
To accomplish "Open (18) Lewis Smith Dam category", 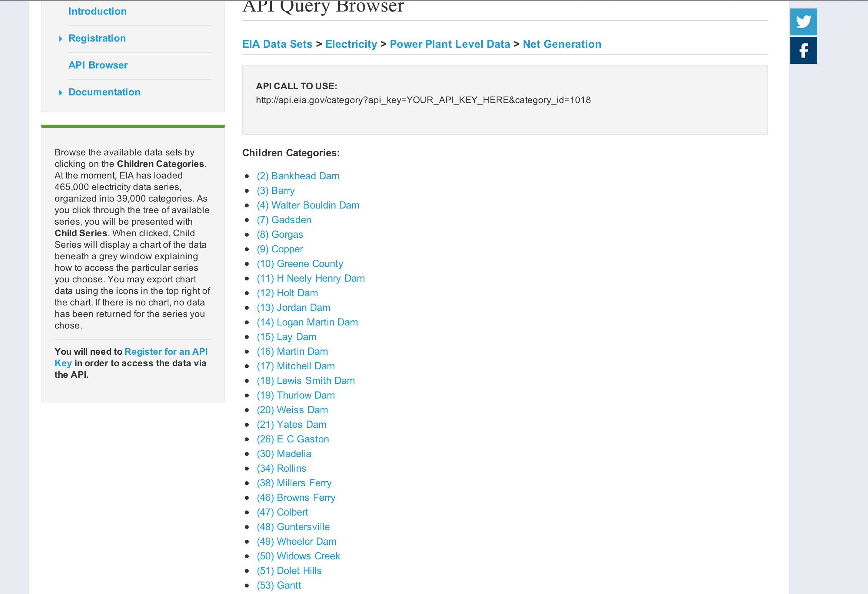I will click(x=306, y=380).
